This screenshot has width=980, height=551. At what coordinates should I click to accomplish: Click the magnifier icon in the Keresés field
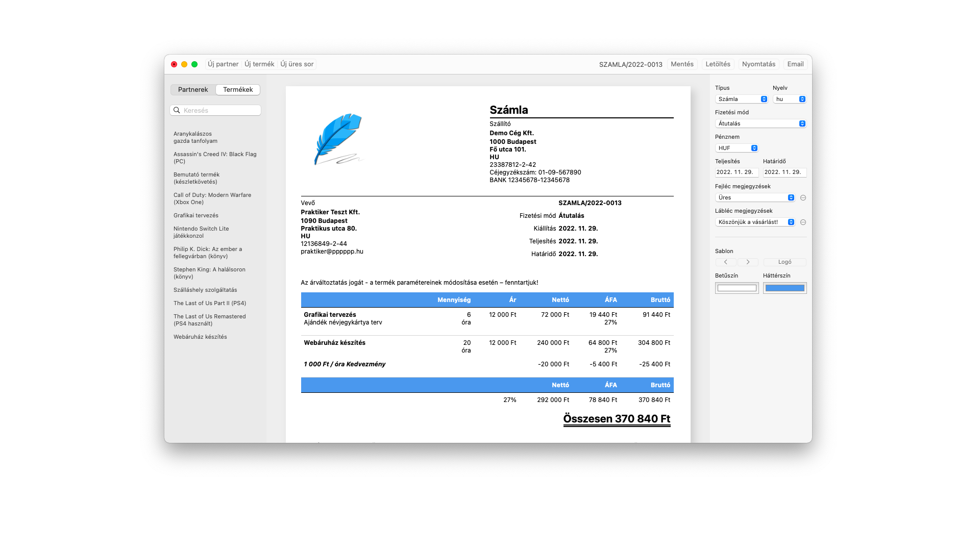point(177,110)
